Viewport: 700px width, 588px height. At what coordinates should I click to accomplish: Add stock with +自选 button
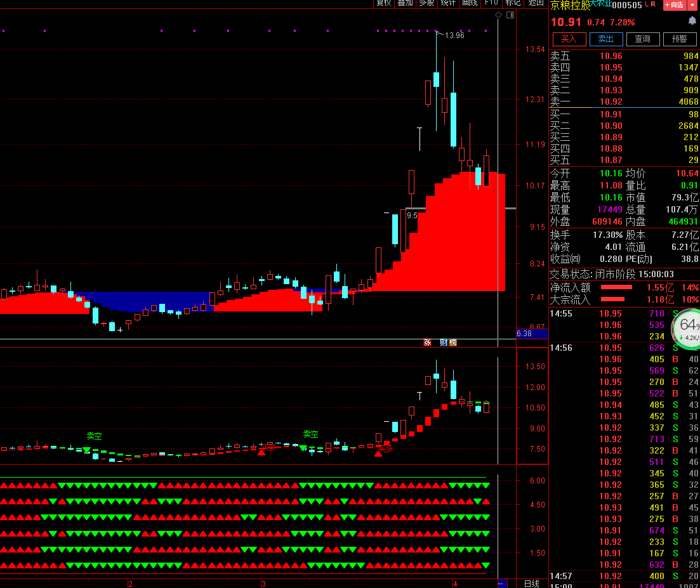tap(674, 5)
